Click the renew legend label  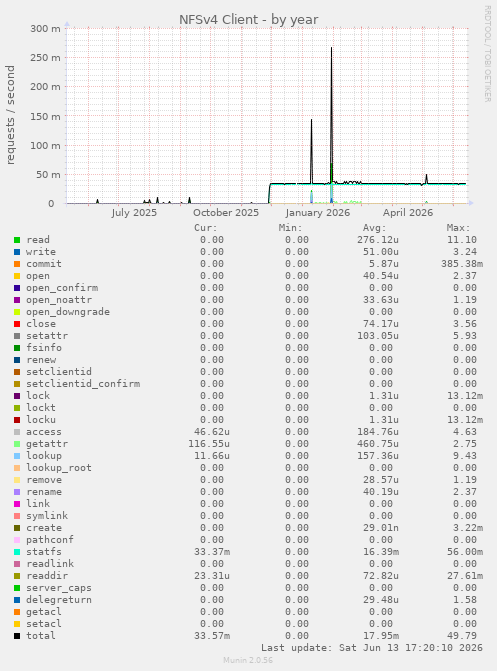41,360
